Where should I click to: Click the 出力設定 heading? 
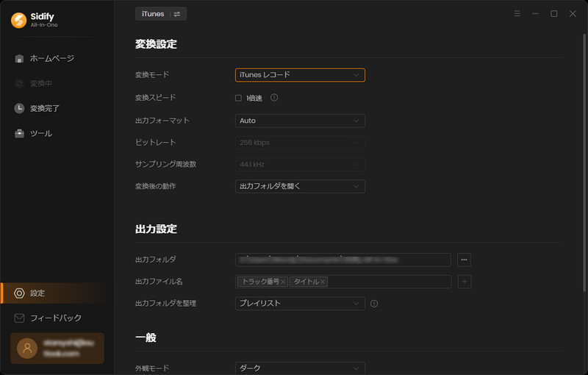(x=156, y=229)
